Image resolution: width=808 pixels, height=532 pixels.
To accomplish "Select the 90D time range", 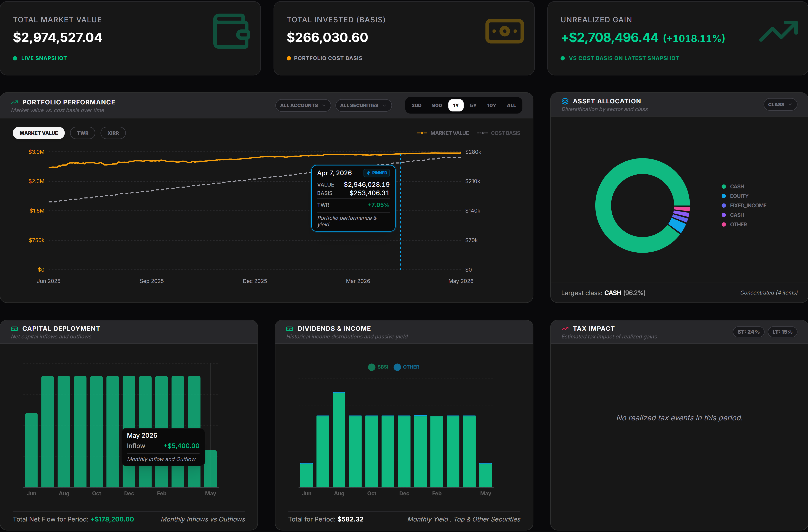I will coord(437,105).
